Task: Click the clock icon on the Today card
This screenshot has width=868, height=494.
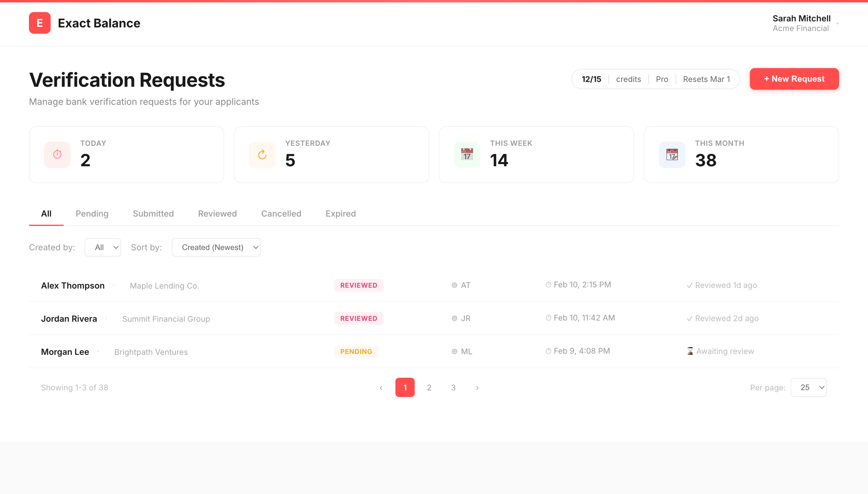Action: point(57,154)
